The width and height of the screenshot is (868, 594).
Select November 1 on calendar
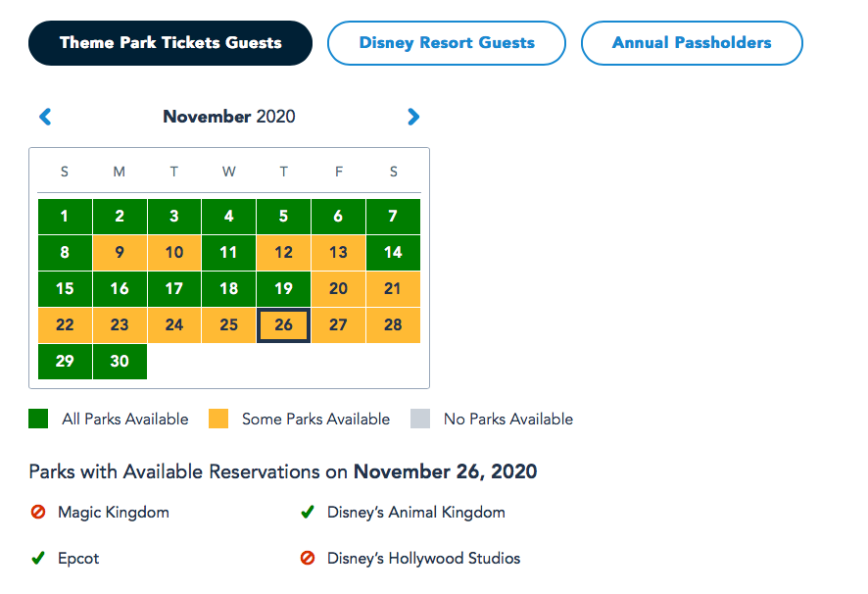[x=65, y=217]
